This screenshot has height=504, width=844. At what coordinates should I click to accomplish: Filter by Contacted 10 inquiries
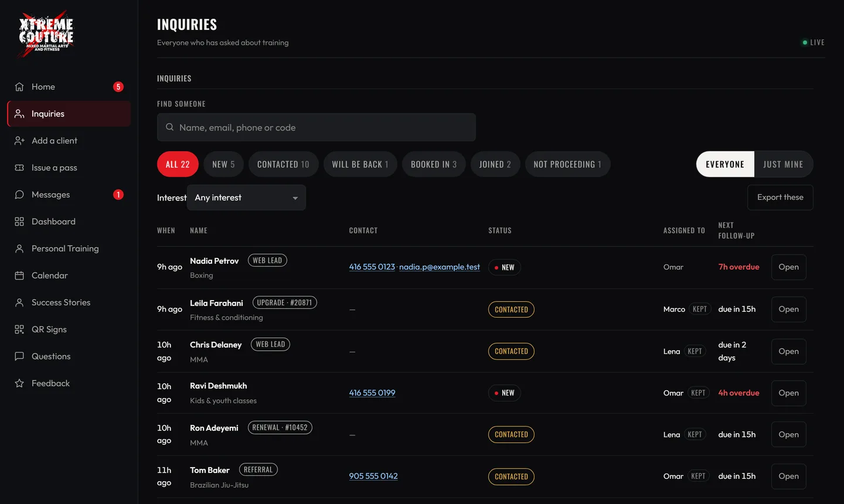tap(283, 164)
